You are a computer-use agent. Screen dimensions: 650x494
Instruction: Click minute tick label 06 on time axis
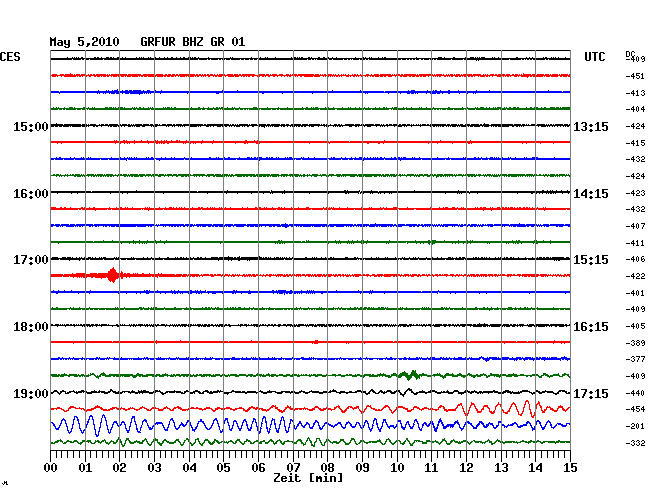pos(258,467)
